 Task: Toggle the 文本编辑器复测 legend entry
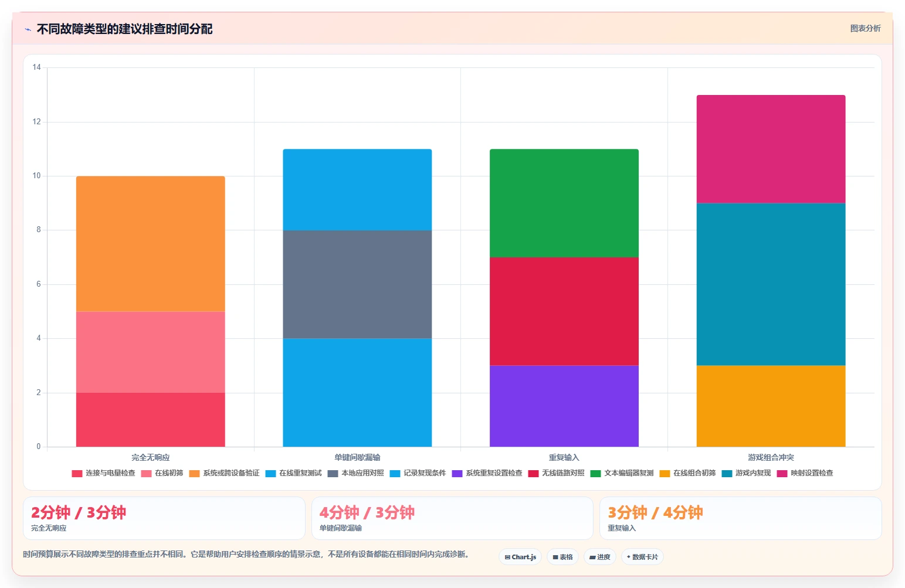[x=622, y=473]
